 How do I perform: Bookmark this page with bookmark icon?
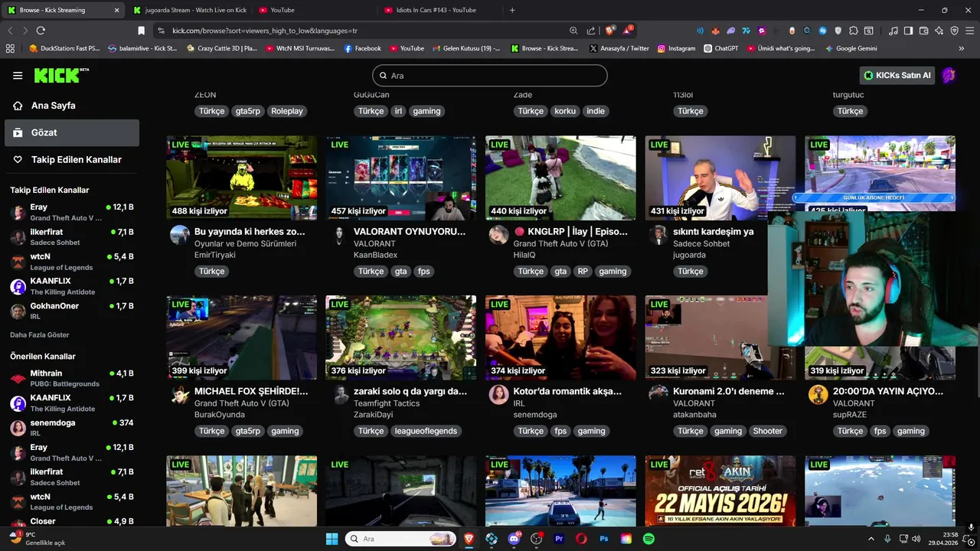pos(141,31)
